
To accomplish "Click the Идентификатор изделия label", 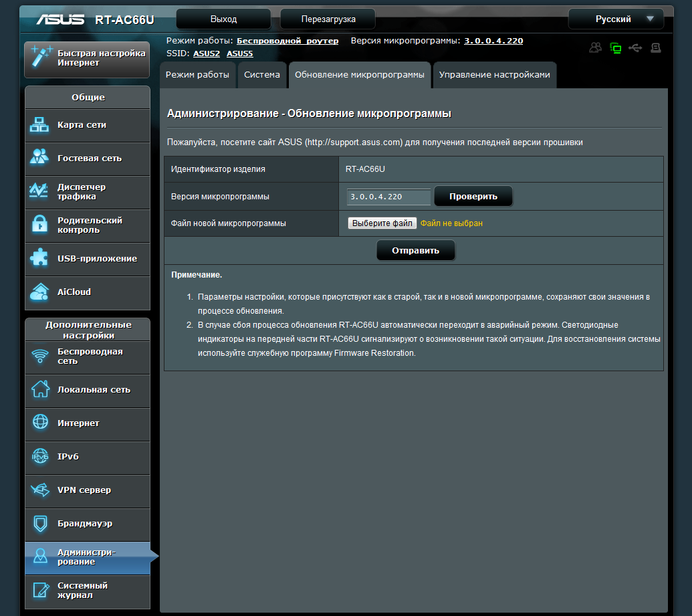I will click(218, 169).
